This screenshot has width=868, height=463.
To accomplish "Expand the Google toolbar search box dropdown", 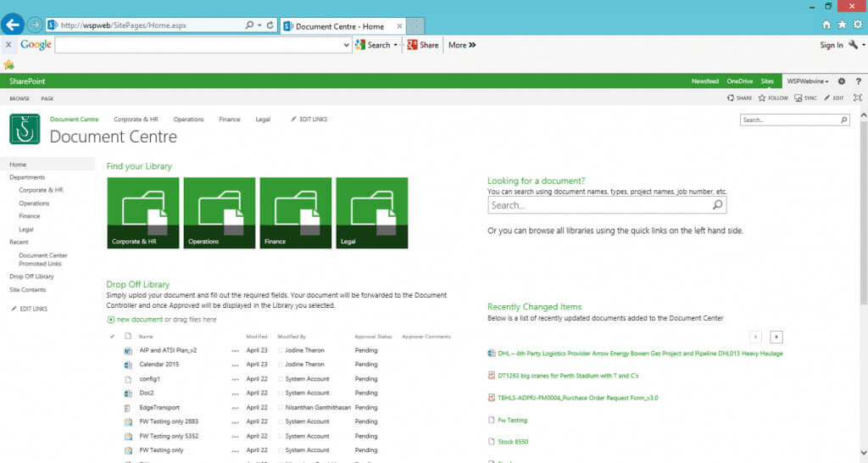I will (x=347, y=45).
